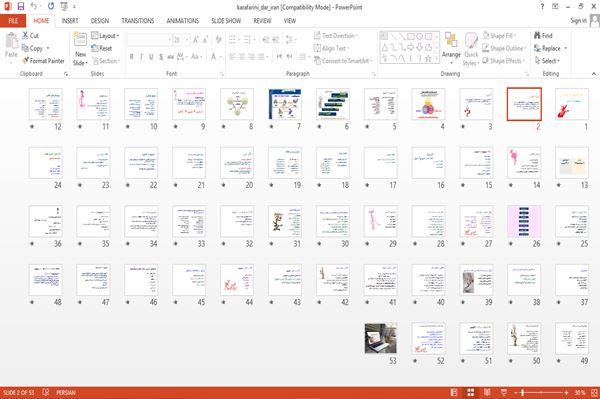Image resolution: width=600 pixels, height=399 pixels.
Task: Click the New Slide icon
Action: (80, 40)
